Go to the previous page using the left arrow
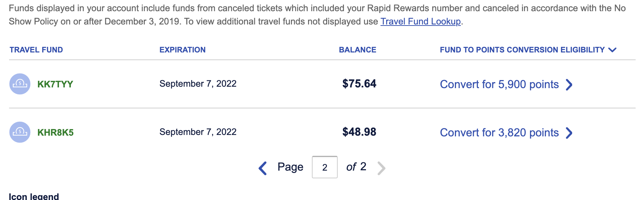Viewport: 644px width, 200px height. point(263,168)
